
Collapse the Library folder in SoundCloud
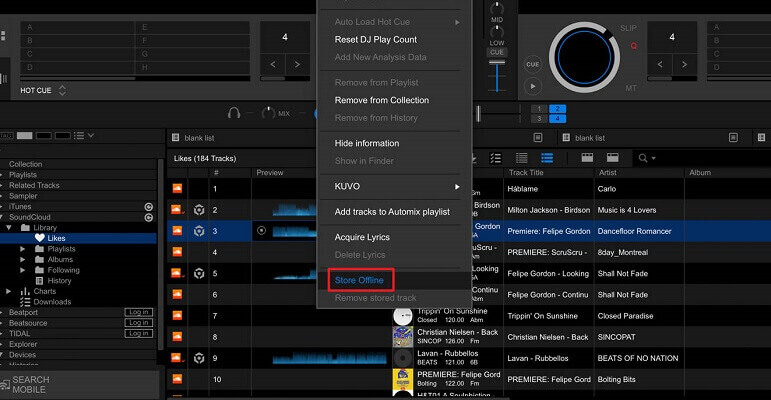(9, 227)
